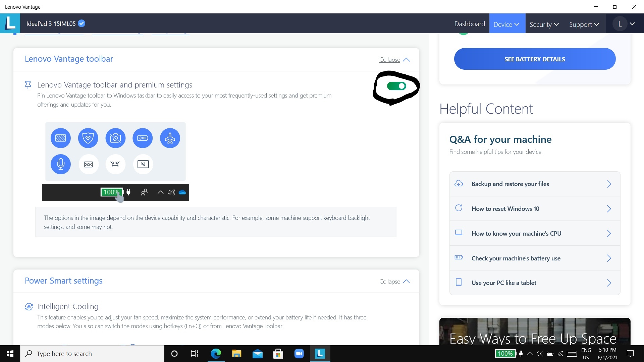
Task: Click SEE BATTERY DETAILS button
Action: (535, 59)
